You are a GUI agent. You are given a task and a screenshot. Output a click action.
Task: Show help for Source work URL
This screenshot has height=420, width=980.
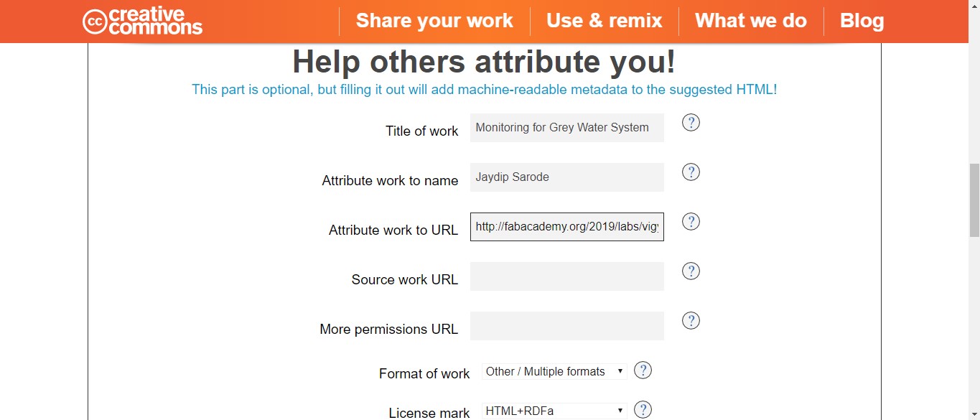coord(691,271)
